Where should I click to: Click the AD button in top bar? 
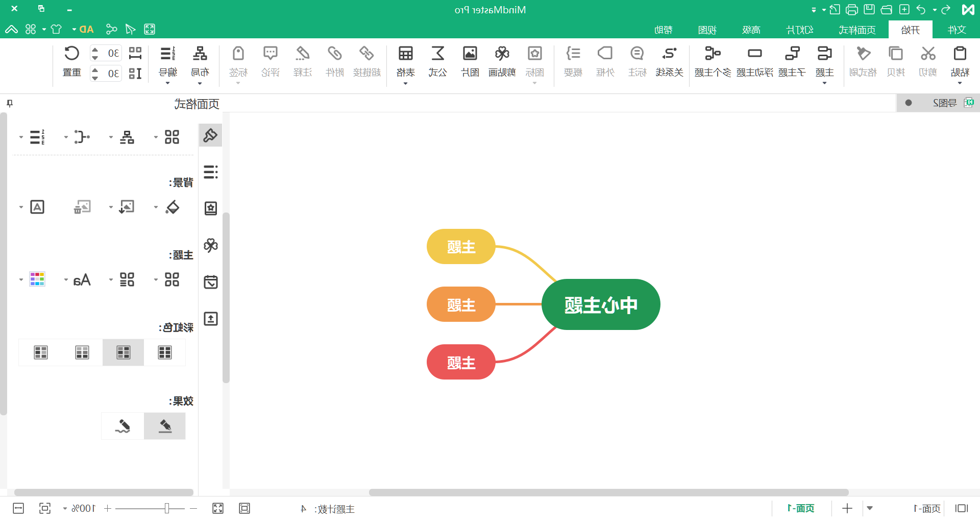87,29
